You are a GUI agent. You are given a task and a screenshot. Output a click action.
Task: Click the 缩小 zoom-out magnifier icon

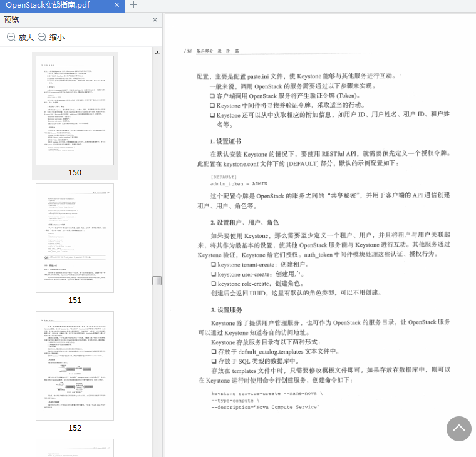click(x=42, y=37)
